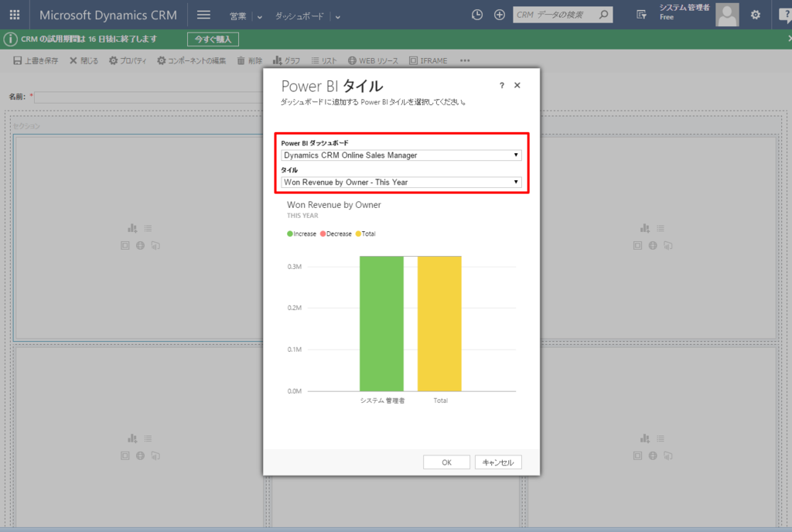Click ダッシュボード in the nav bar

[x=299, y=16]
